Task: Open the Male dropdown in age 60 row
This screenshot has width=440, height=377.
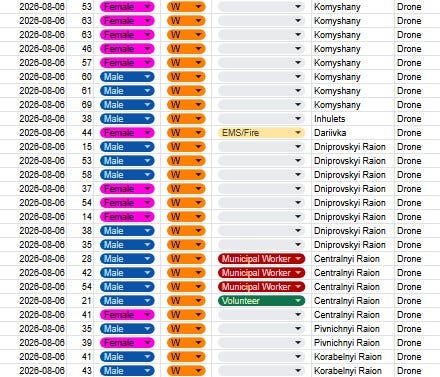Action: 127,77
